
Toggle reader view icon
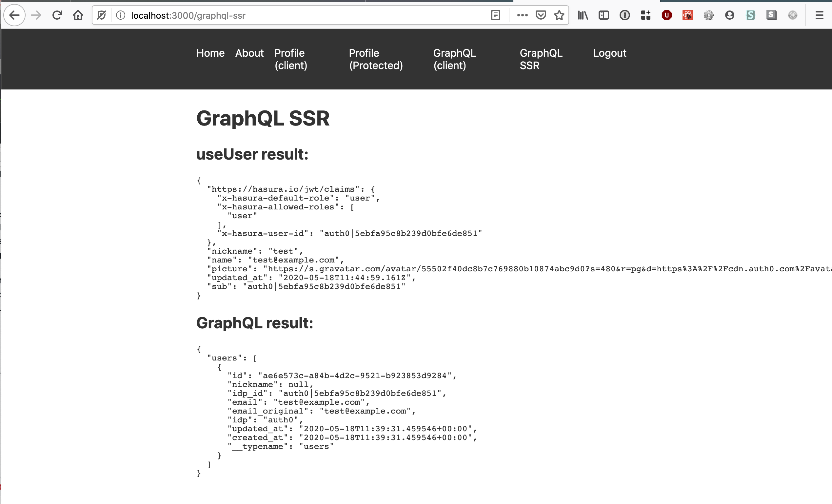click(495, 15)
